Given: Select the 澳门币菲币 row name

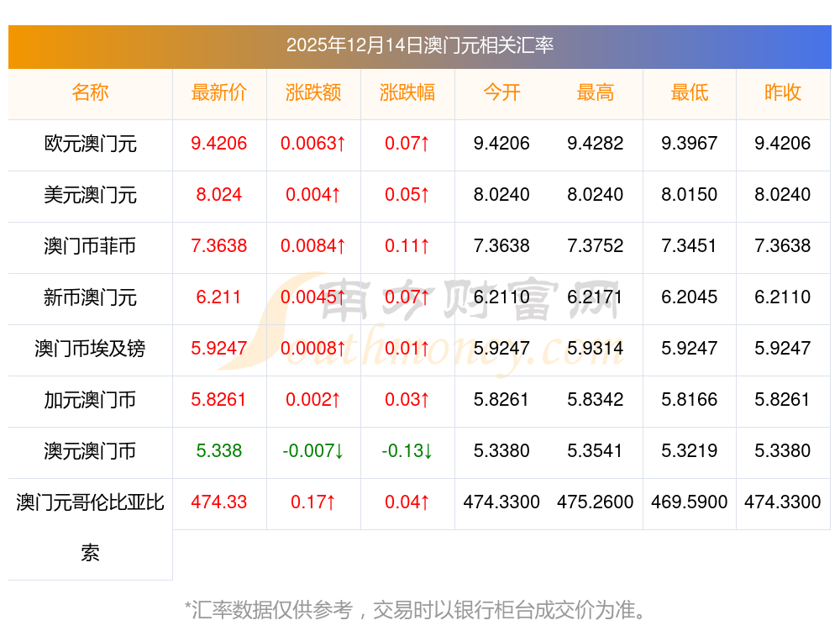Looking at the screenshot, I should click(x=90, y=246).
